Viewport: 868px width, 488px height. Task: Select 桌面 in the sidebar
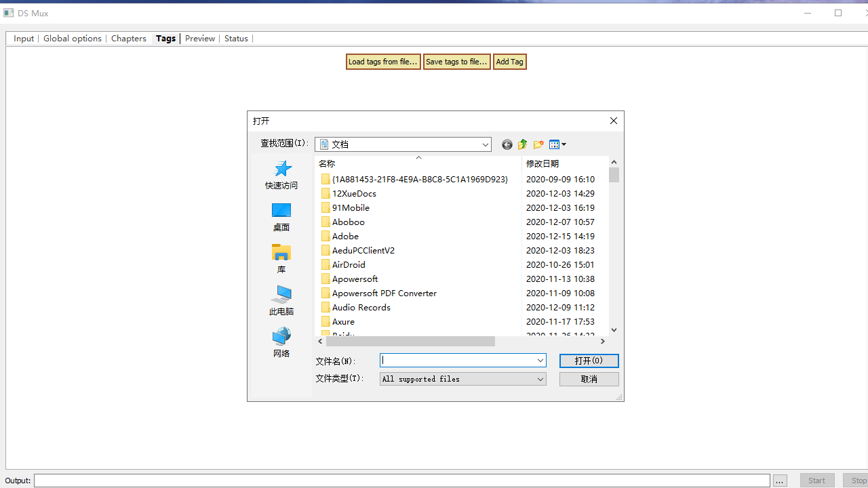pos(281,217)
